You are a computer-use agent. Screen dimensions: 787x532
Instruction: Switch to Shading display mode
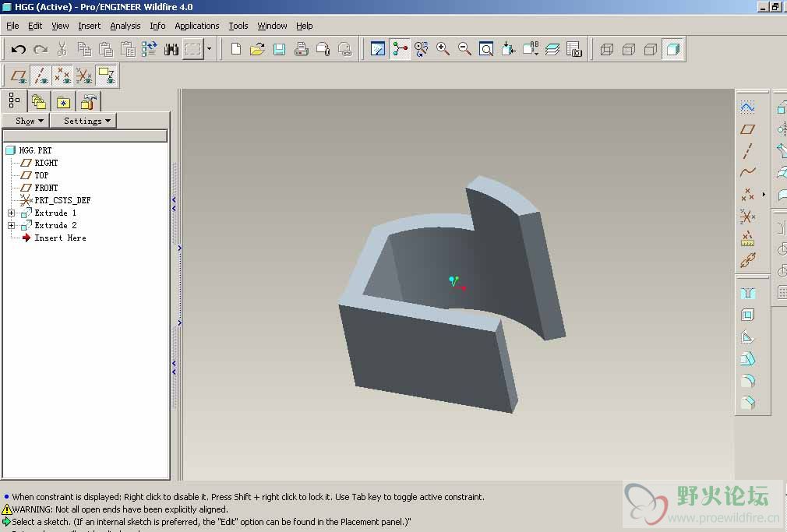(x=673, y=49)
